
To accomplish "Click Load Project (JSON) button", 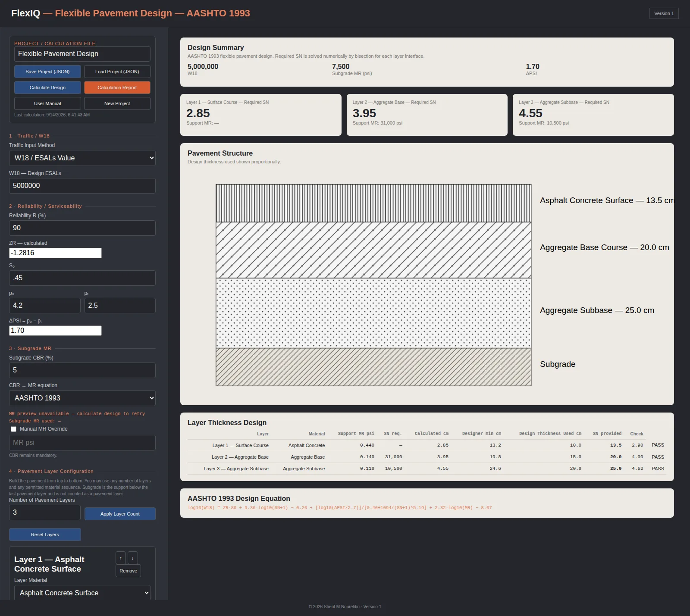I will 117,72.
